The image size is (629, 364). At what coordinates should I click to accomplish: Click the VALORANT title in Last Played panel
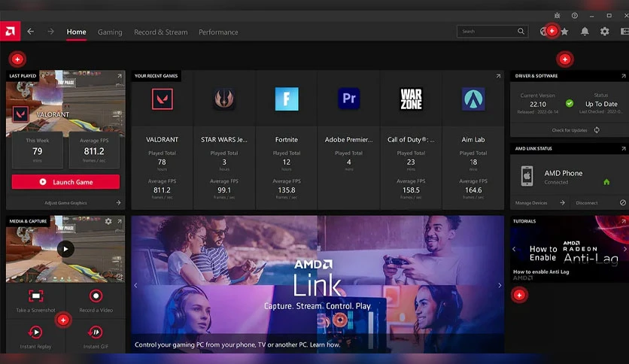coord(53,114)
